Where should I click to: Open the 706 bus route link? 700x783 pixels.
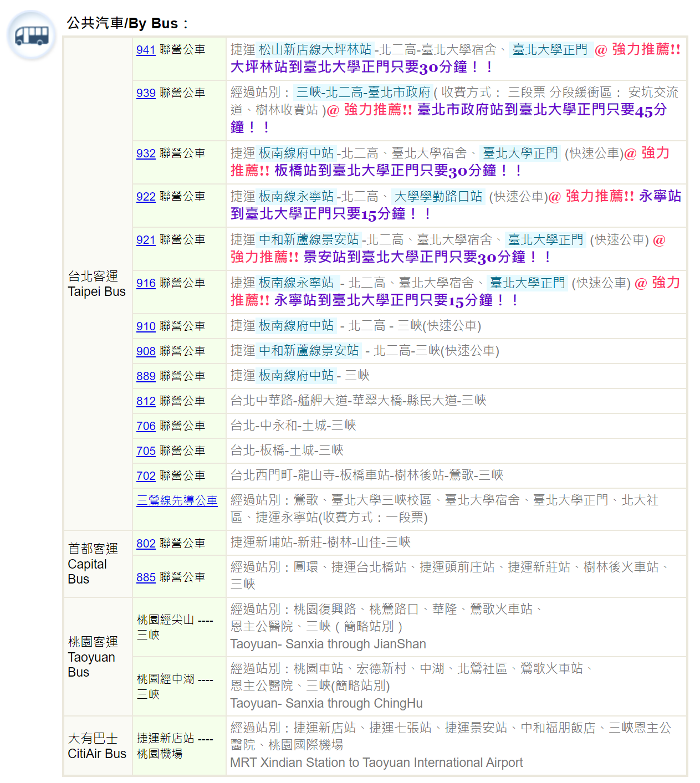tap(146, 426)
